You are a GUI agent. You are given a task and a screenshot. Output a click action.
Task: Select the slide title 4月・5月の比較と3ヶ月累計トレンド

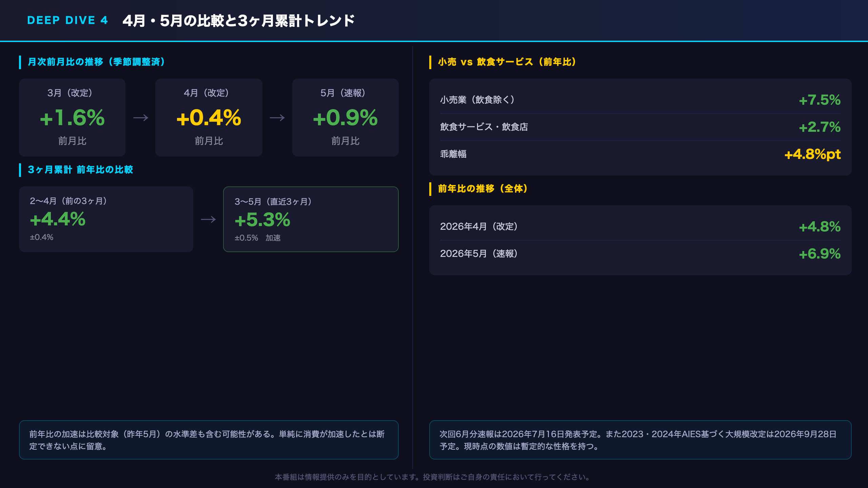pyautogui.click(x=238, y=21)
